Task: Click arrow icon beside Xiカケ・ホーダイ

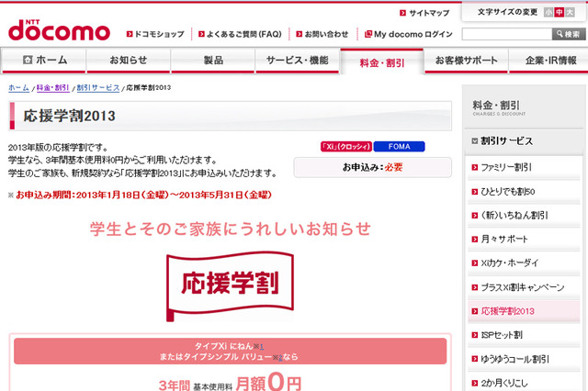Action: (x=475, y=263)
